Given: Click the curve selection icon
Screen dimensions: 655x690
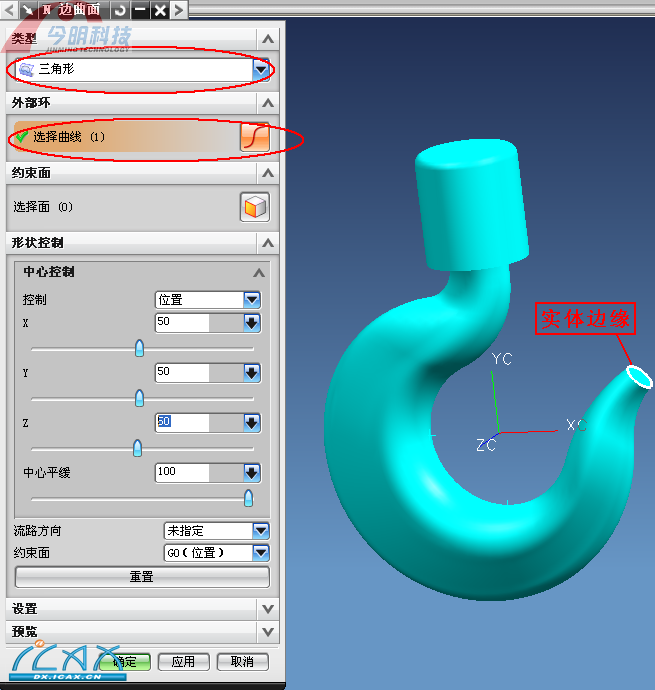Looking at the screenshot, I should (x=254, y=137).
